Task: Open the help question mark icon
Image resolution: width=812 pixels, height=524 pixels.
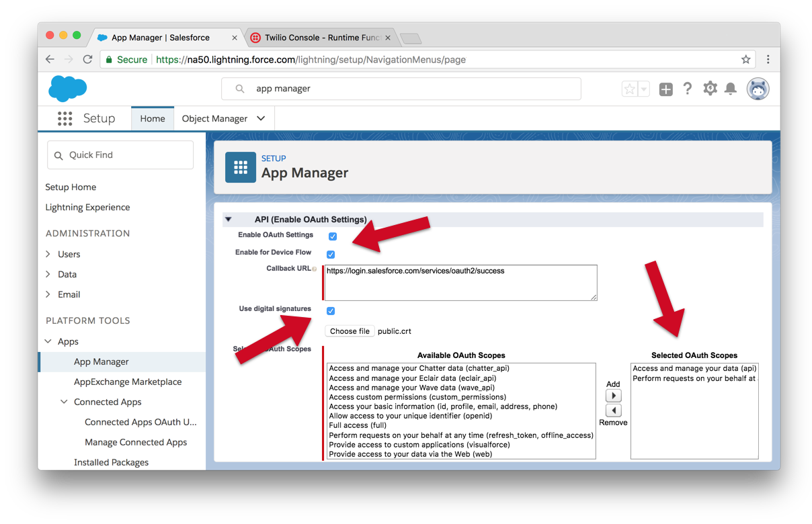Action: pos(687,89)
